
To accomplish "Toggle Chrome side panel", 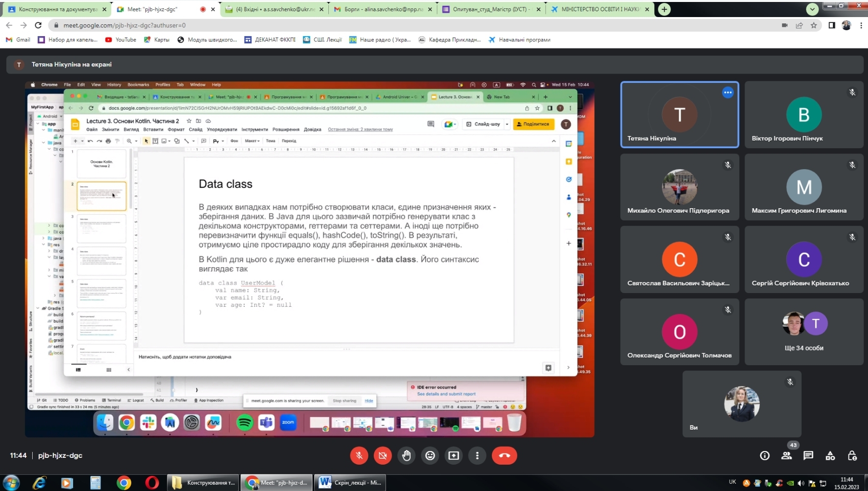I will (x=832, y=25).
